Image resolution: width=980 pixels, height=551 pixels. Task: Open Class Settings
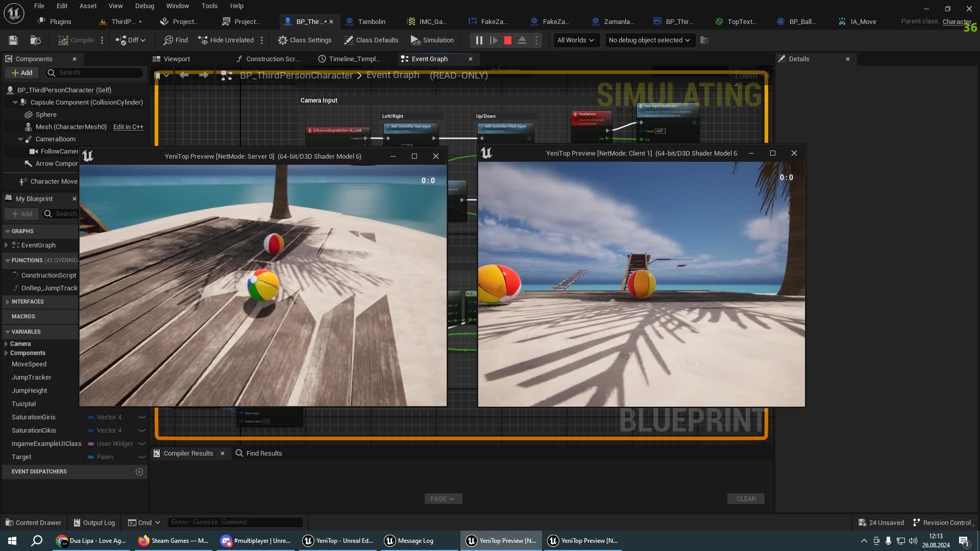coord(305,40)
